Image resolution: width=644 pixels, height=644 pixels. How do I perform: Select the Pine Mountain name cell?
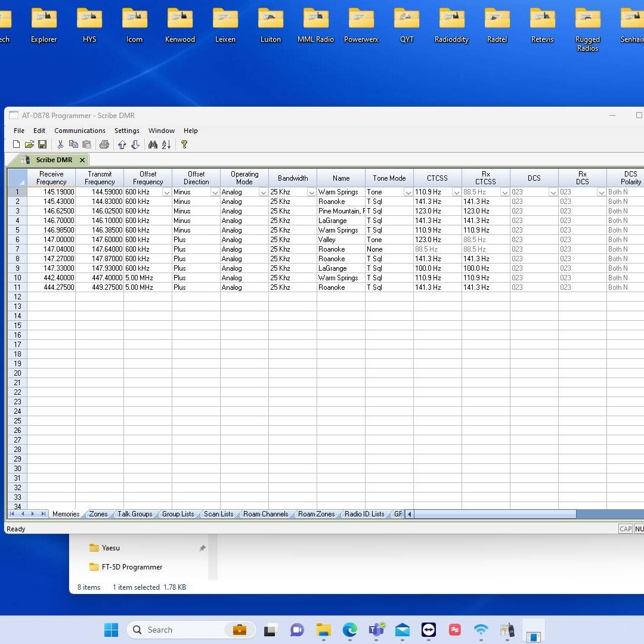pos(341,211)
